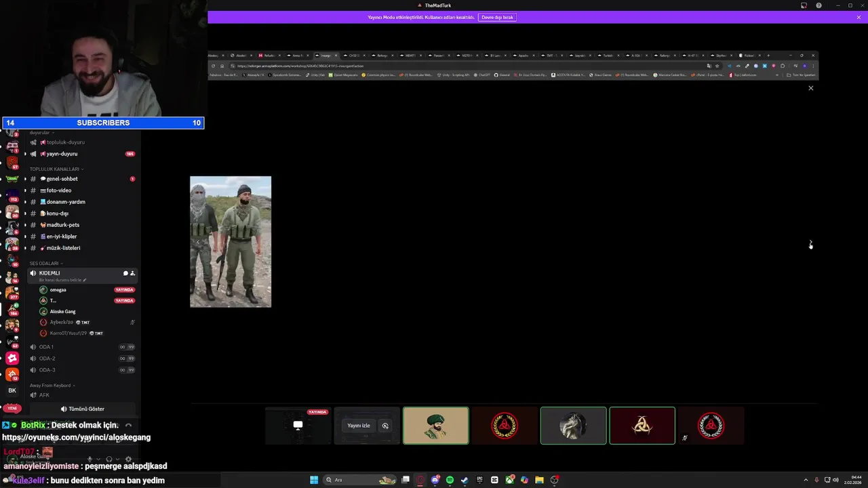The image size is (868, 488).
Task: Dismiss the streamer mode banner
Action: (859, 17)
